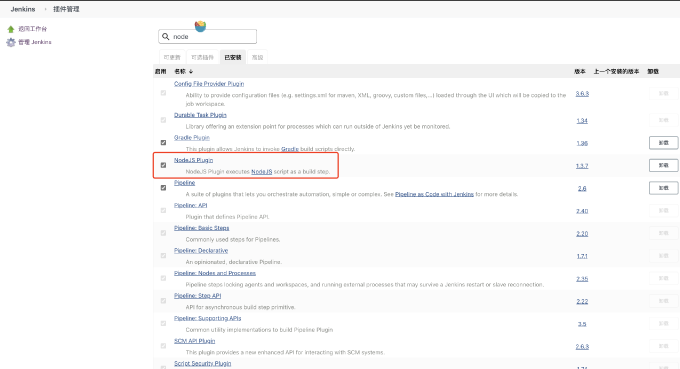
Task: Open the NodeJS Plugin name link
Action: click(193, 160)
